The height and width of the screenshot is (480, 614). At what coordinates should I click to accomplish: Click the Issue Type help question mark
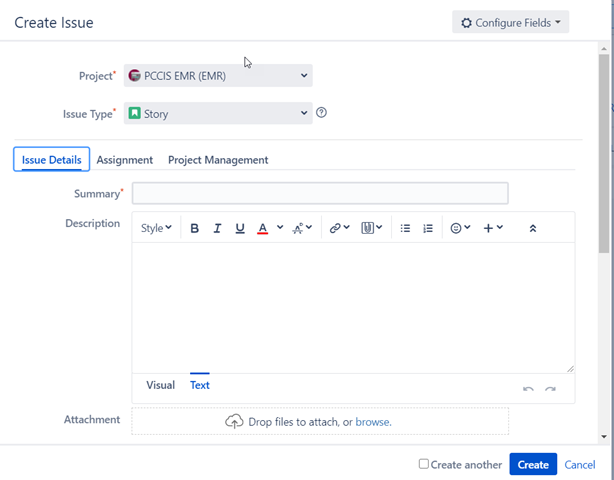tap(321, 113)
